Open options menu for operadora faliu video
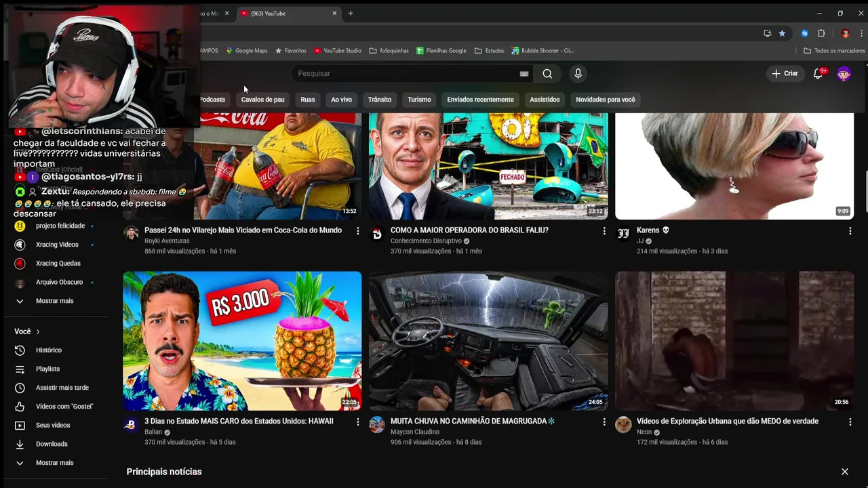Screen dimensions: 868x488 (x=604, y=231)
